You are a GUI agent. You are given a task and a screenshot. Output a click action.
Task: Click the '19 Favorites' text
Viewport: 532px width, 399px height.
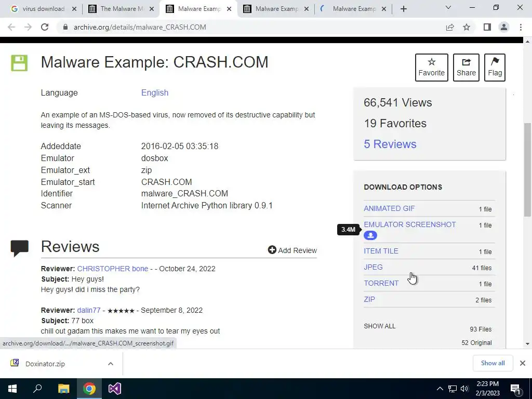[395, 123]
